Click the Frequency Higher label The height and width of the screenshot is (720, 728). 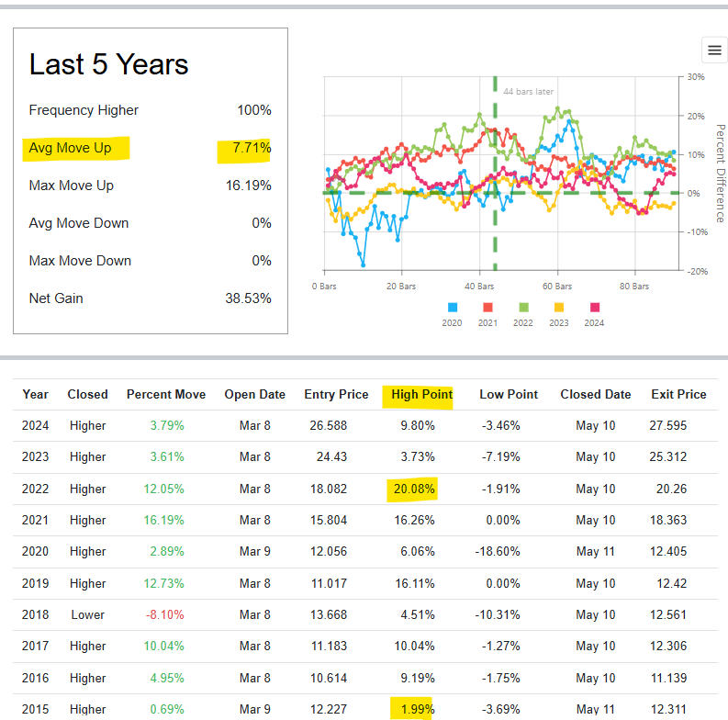[x=84, y=110]
